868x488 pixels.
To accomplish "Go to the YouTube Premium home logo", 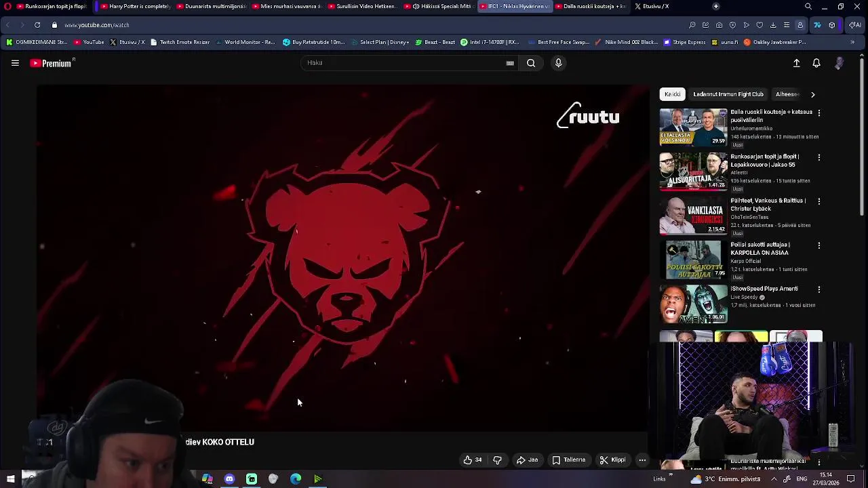I will (52, 63).
